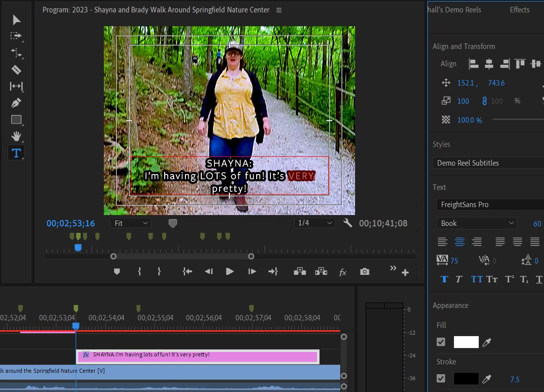Pick fill color with the eyedropper
Image resolution: width=544 pixels, height=392 pixels.
(487, 343)
